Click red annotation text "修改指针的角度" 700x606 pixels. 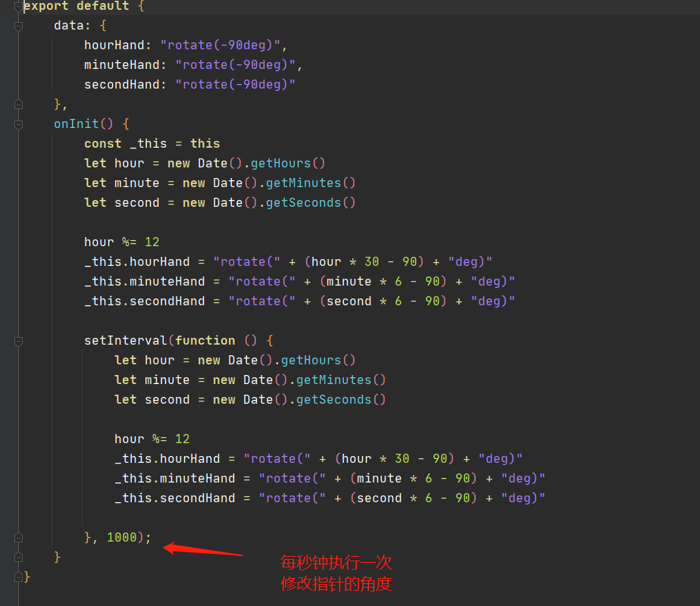(x=336, y=584)
